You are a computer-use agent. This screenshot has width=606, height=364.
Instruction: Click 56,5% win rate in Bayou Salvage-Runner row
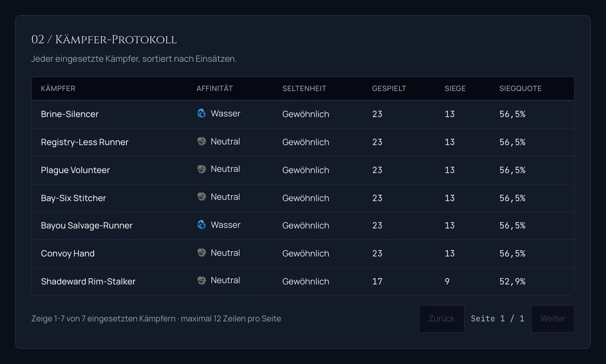512,225
